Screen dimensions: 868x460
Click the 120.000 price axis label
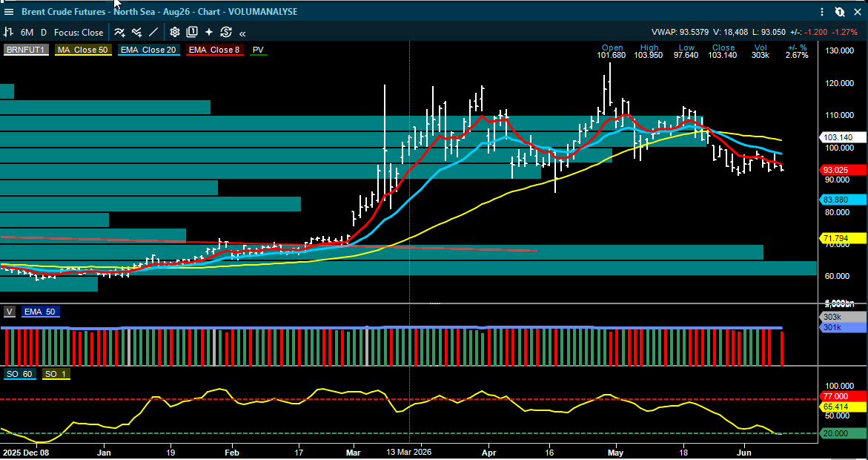point(838,83)
